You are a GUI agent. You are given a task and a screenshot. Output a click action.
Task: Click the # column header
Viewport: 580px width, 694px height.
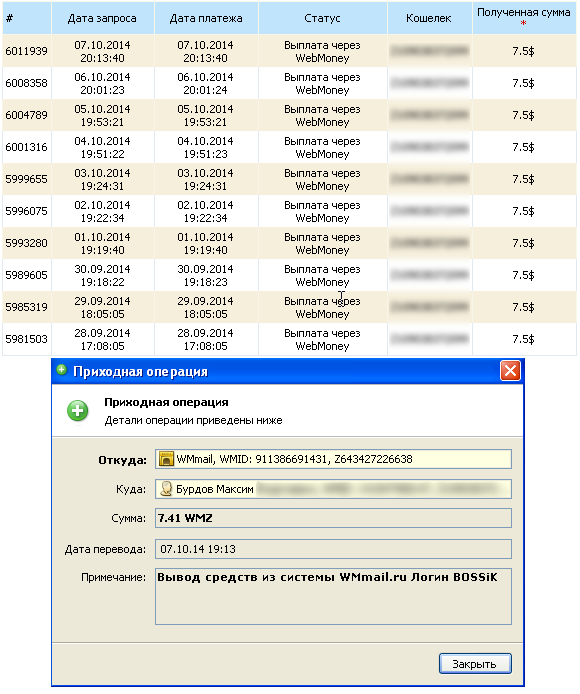(x=27, y=18)
